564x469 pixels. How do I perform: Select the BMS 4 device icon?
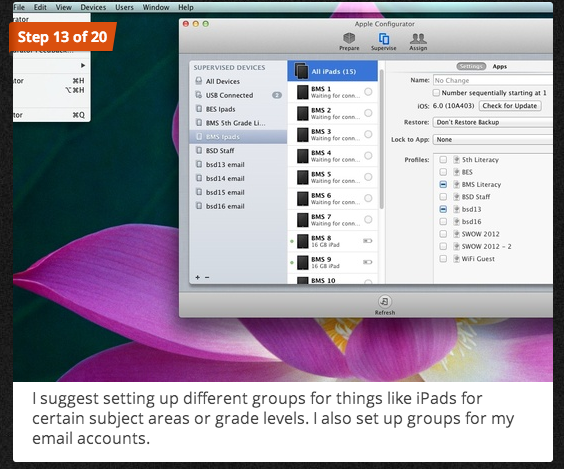[x=303, y=156]
